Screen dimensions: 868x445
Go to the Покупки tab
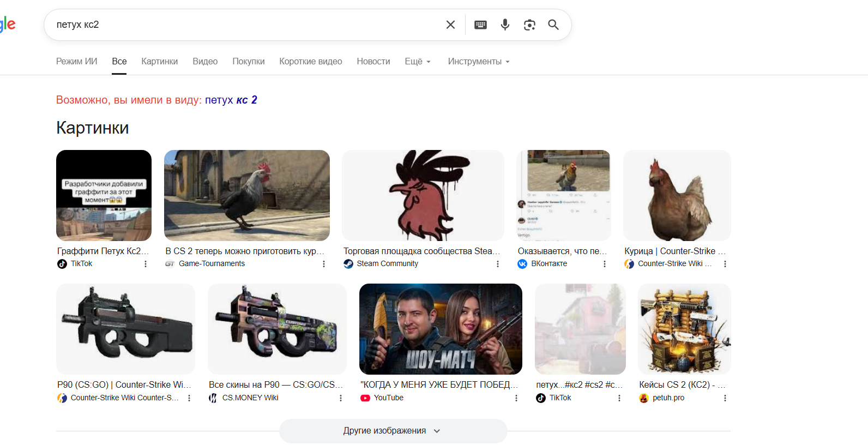click(x=249, y=62)
